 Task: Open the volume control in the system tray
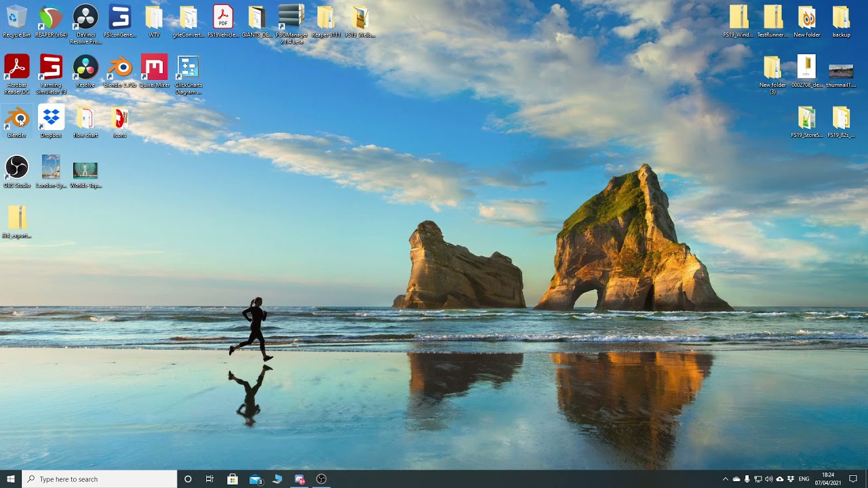coord(769,479)
